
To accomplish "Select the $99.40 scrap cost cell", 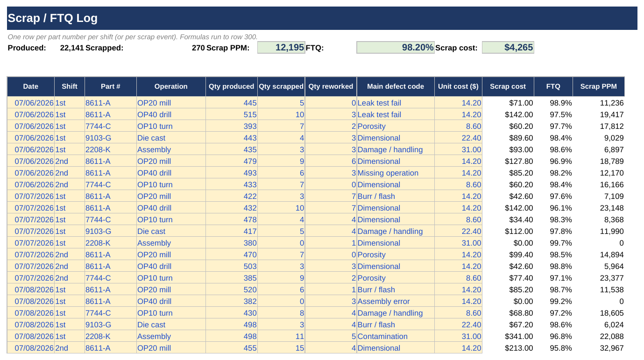I will (x=508, y=254).
